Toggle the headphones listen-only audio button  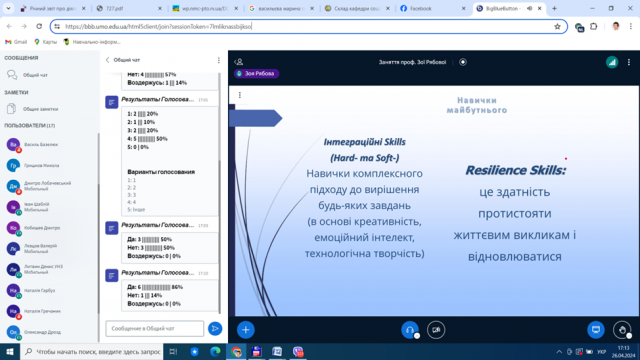(410, 330)
